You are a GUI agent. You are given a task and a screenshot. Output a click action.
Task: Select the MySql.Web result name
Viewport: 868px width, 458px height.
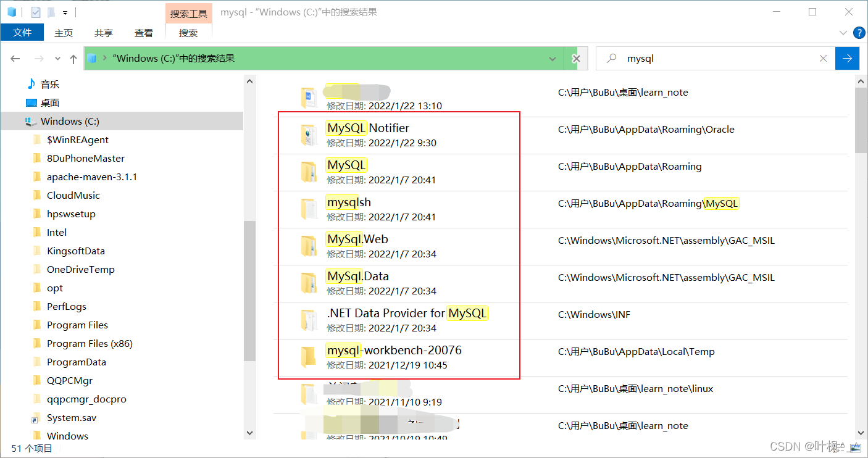[357, 239]
